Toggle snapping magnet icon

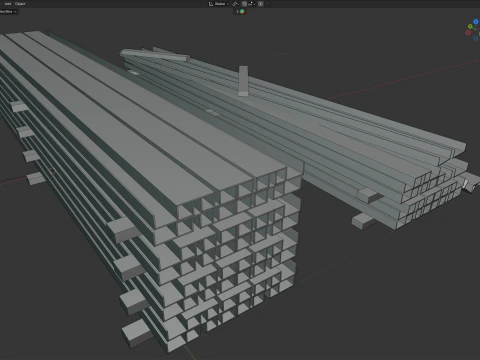click(x=244, y=4)
